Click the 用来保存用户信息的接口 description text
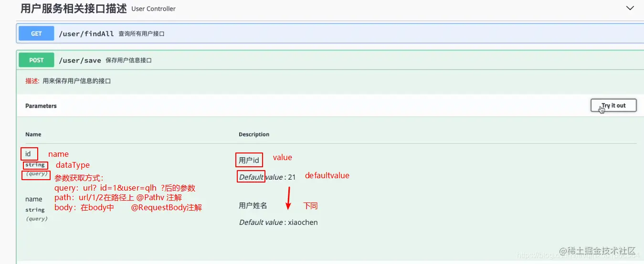 (x=76, y=81)
